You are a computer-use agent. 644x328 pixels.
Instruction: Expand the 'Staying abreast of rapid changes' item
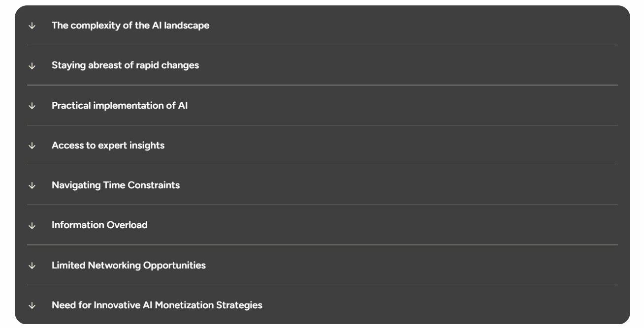click(125, 65)
